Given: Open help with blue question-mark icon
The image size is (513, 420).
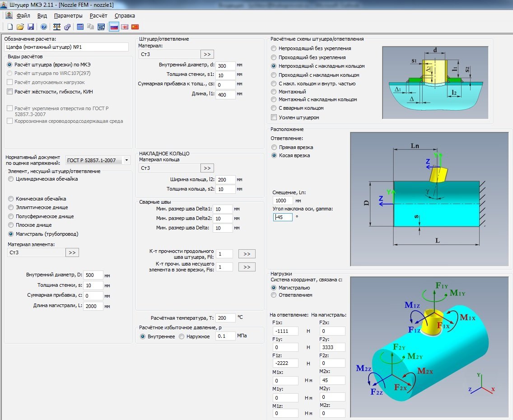Looking at the screenshot, I should click(44, 27).
